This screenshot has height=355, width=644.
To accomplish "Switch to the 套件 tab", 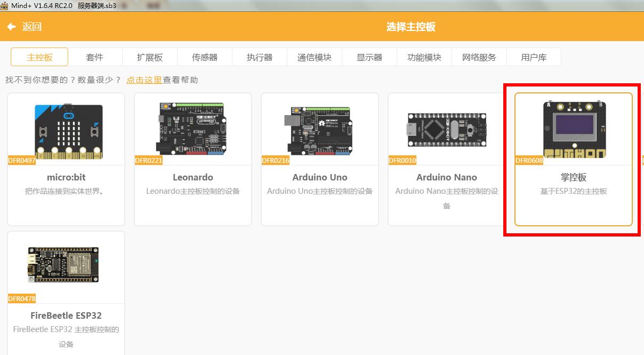I will coord(95,57).
